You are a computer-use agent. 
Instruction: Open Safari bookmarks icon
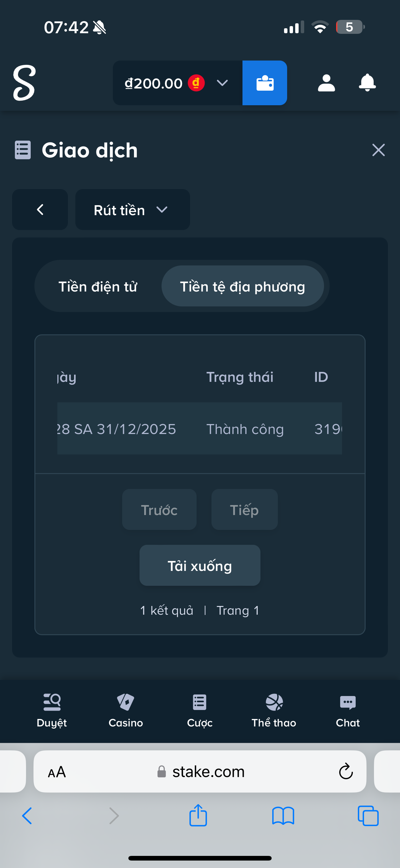(283, 816)
